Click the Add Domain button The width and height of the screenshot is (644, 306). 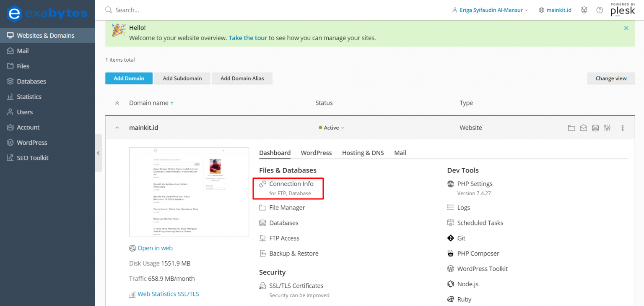tap(129, 78)
